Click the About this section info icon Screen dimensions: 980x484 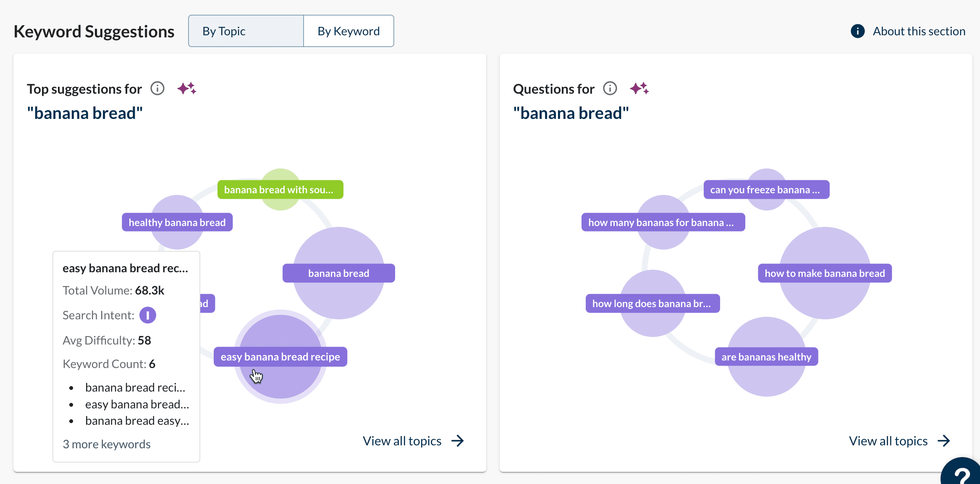(857, 31)
